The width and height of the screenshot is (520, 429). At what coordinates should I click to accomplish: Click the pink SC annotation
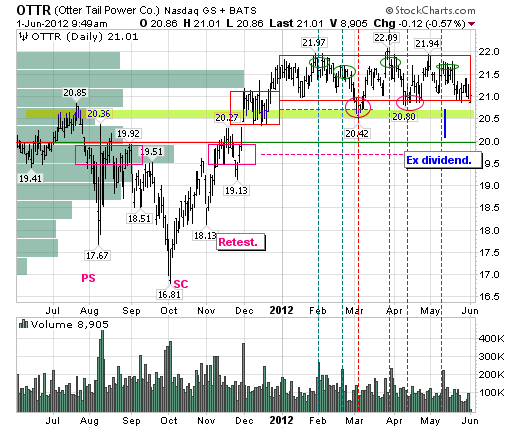[x=181, y=284]
